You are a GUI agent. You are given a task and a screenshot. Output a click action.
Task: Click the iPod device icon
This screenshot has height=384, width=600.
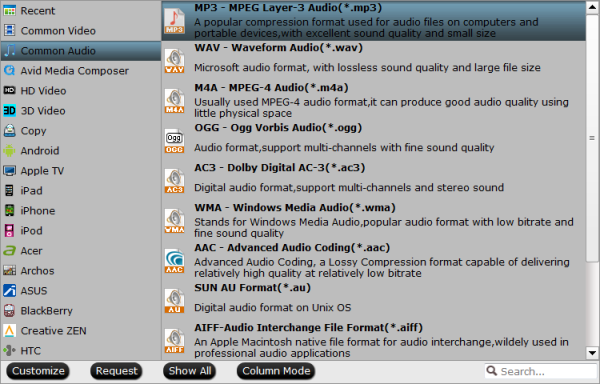9,231
